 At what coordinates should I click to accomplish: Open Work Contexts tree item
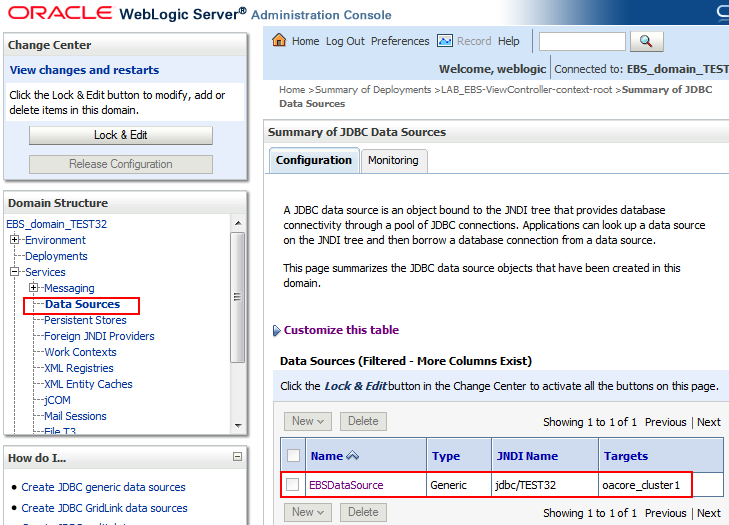pos(80,352)
